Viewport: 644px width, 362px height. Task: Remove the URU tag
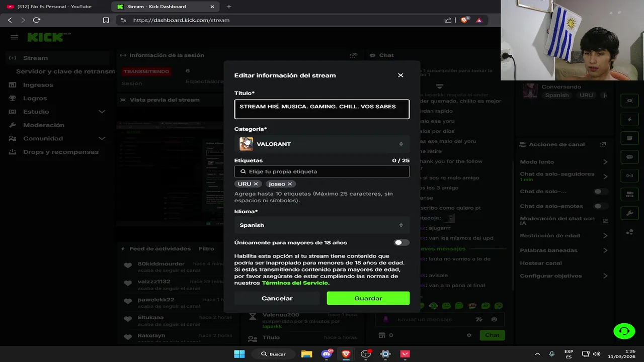click(256, 184)
